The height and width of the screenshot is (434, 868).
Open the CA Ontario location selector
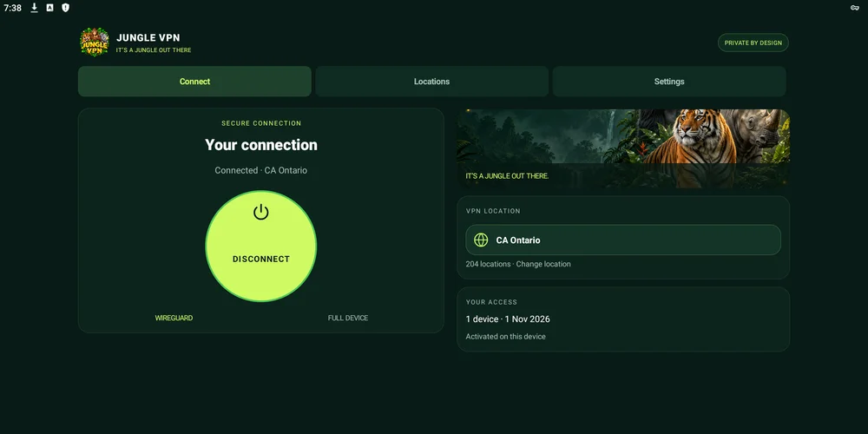point(622,240)
